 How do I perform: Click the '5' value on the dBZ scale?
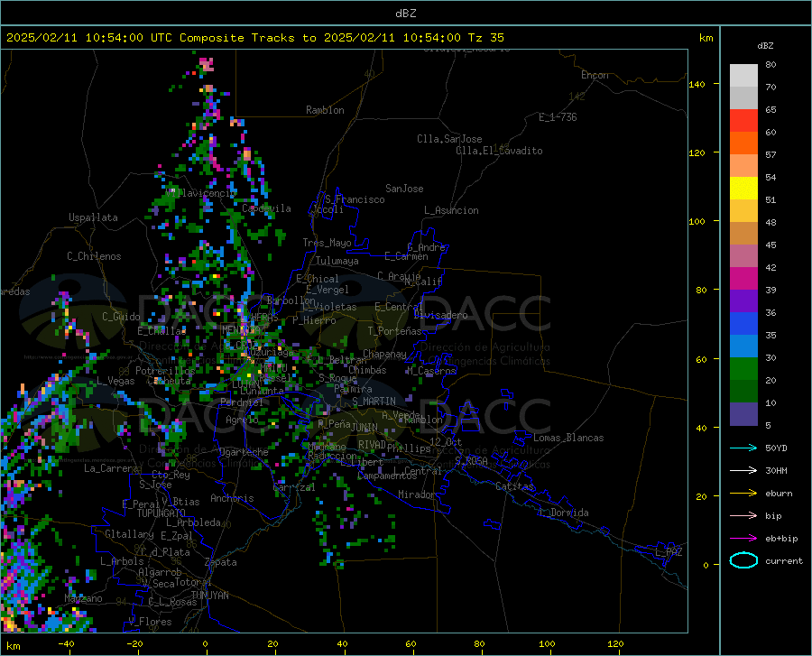tap(768, 426)
